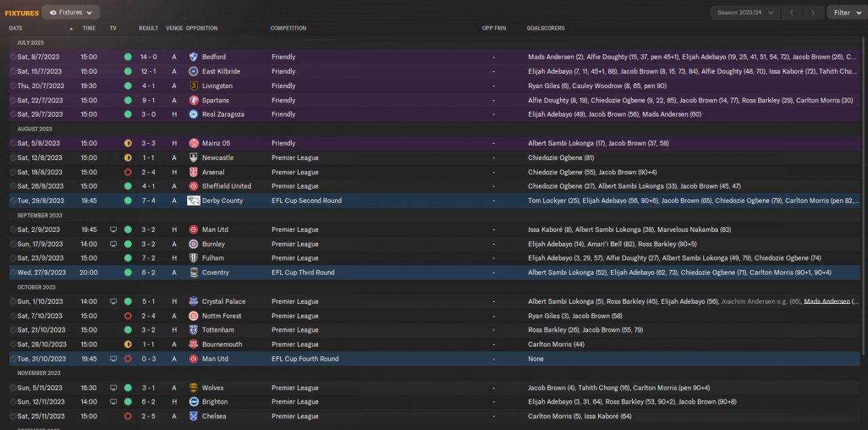
Task: Sort fixtures by the Date column header
Action: click(16, 28)
